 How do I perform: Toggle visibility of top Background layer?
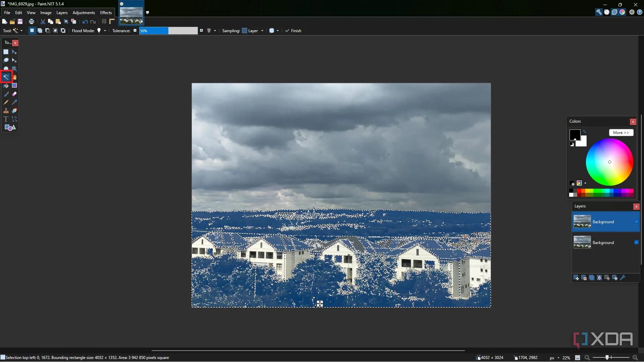coord(636,222)
